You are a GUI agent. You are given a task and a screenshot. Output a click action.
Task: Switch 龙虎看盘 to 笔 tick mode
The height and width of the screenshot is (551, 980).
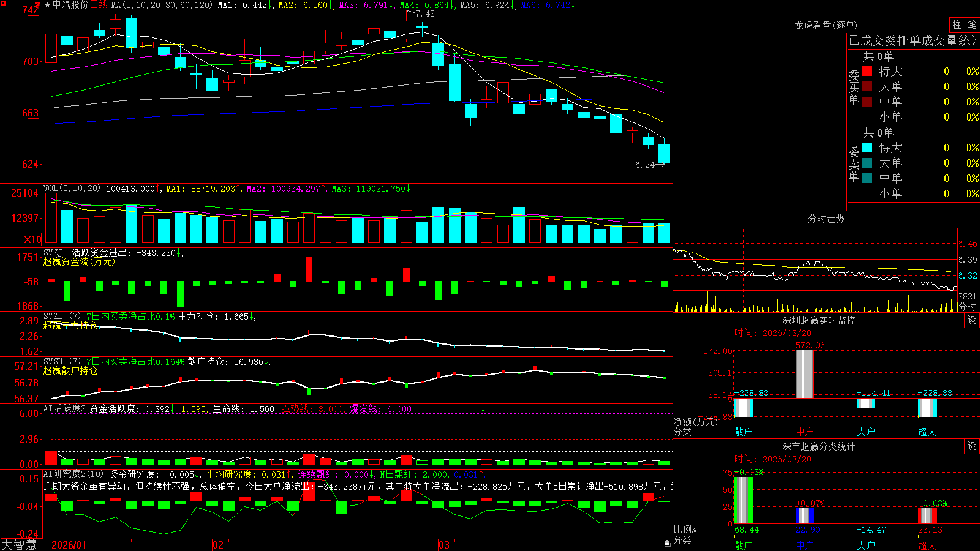(972, 24)
